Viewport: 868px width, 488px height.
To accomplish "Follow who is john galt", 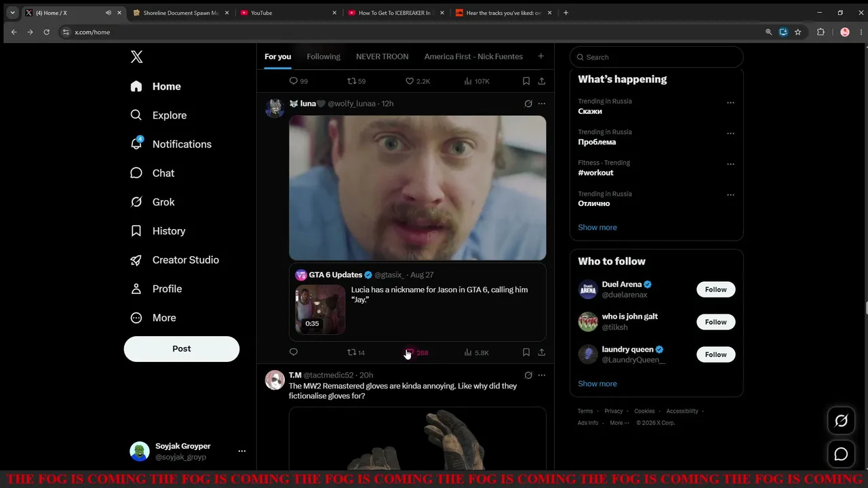I will [715, 322].
